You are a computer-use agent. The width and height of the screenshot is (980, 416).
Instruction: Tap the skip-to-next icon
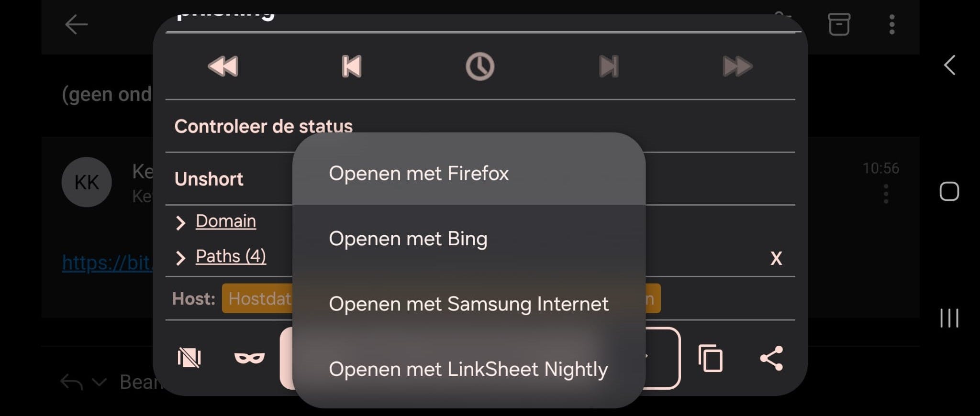point(609,66)
